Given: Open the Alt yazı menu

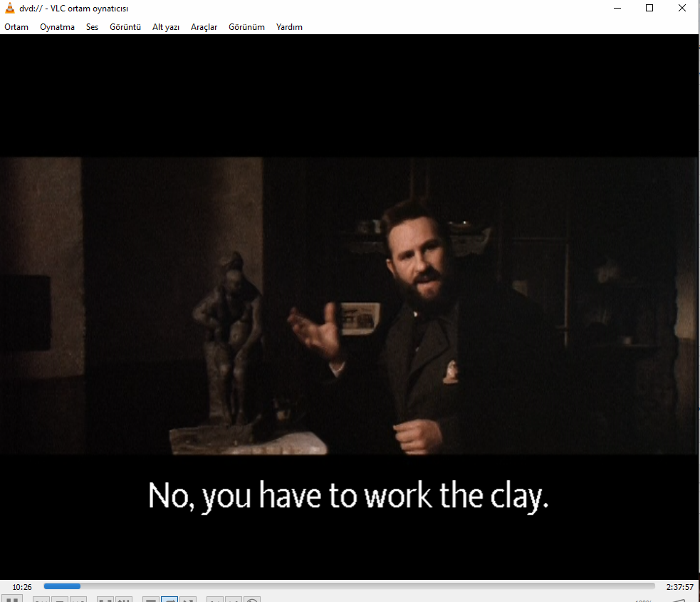Looking at the screenshot, I should (x=166, y=27).
